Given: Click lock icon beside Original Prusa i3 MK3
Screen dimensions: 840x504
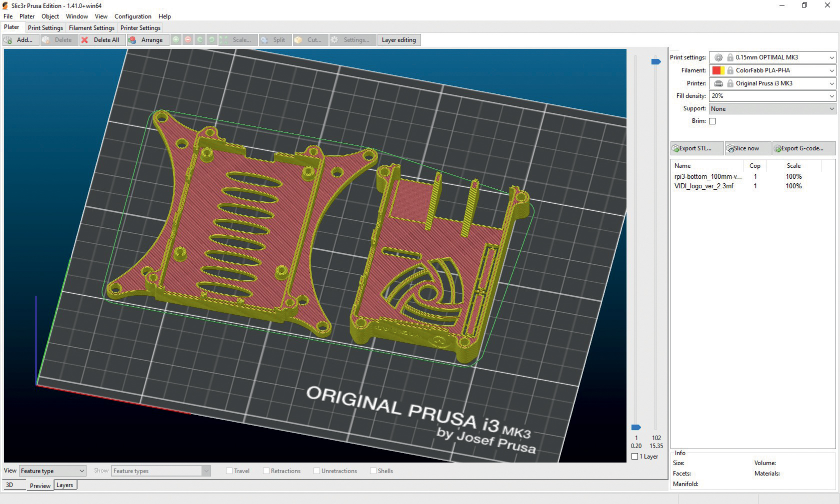Looking at the screenshot, I should point(730,83).
